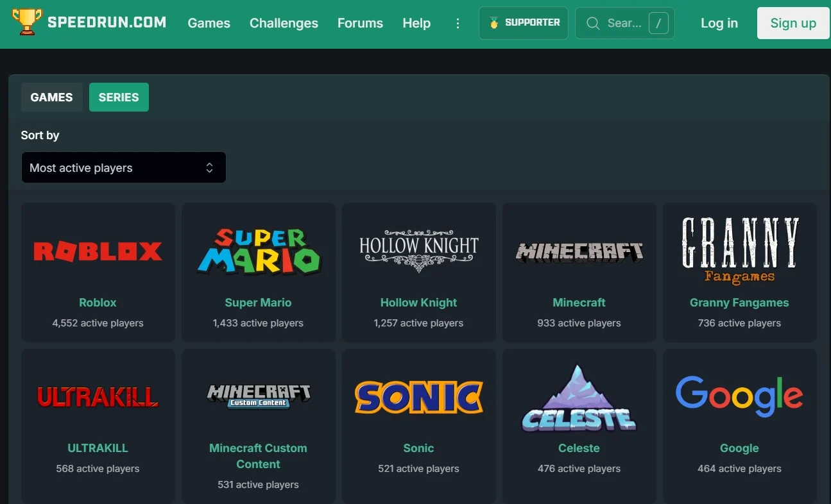
Task: Open the Google series title link
Action: point(739,448)
